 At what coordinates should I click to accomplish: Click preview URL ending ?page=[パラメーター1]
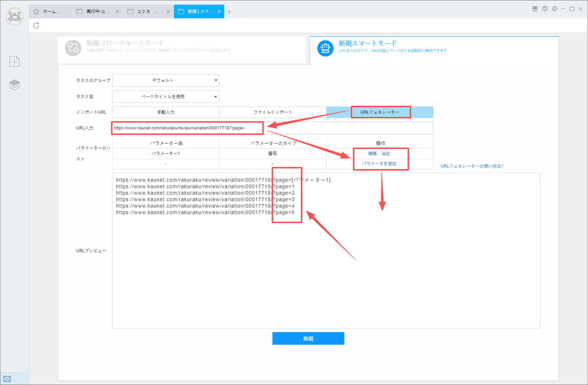tap(223, 180)
